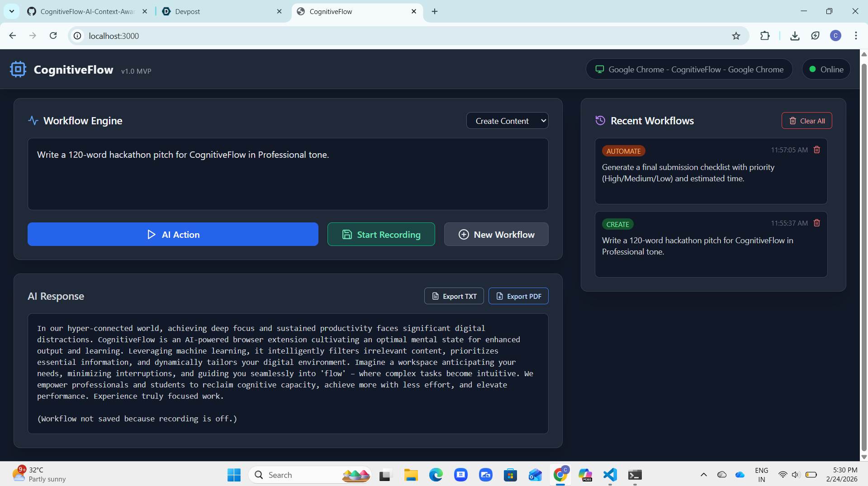Run the AI Action button
The image size is (868, 486).
pyautogui.click(x=173, y=234)
